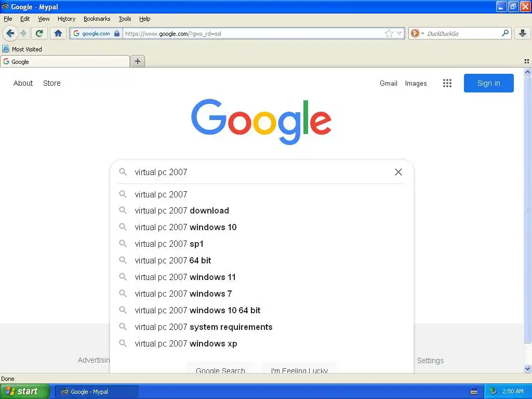
Task: Bookmark this page with the star icon
Action: [389, 33]
